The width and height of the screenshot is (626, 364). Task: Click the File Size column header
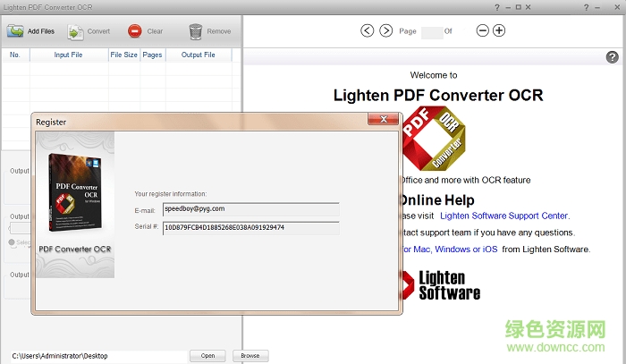[123, 55]
